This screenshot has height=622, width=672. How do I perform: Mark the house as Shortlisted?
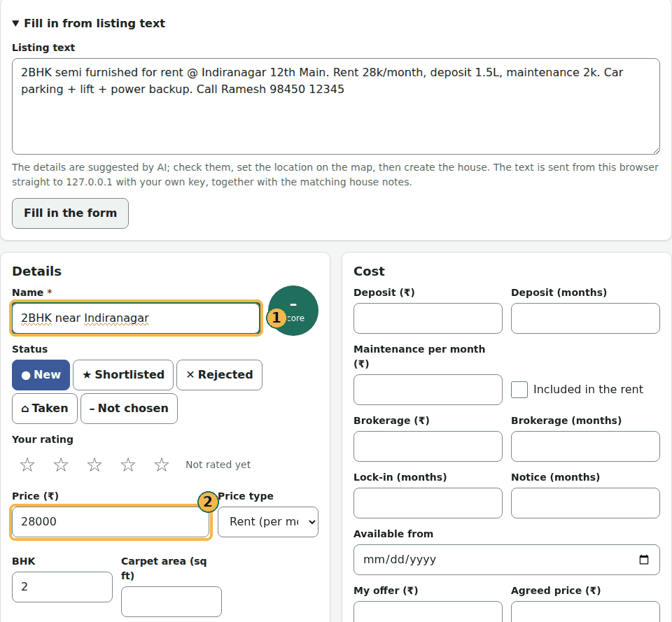tap(123, 375)
